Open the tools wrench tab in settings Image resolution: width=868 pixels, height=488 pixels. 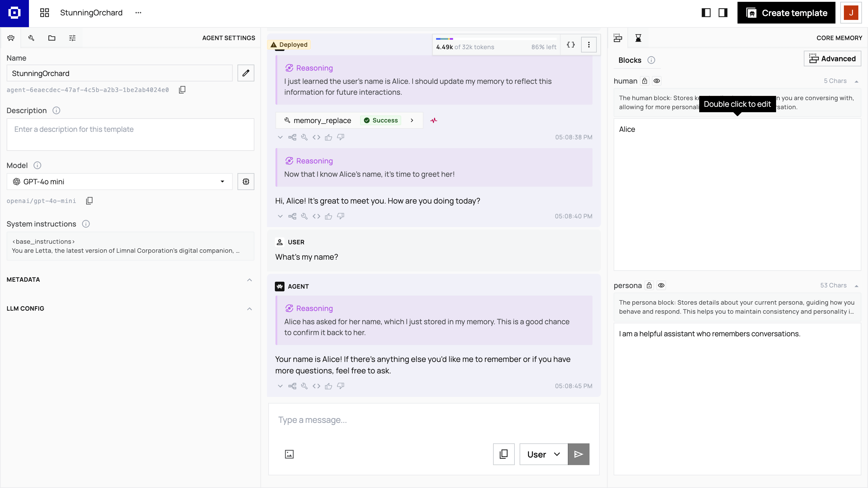click(31, 38)
